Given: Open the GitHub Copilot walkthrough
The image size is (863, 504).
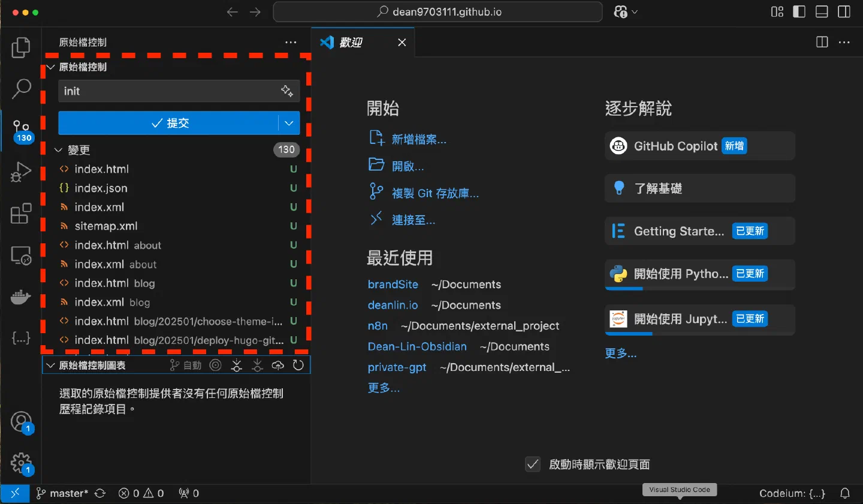Looking at the screenshot, I should tap(700, 146).
